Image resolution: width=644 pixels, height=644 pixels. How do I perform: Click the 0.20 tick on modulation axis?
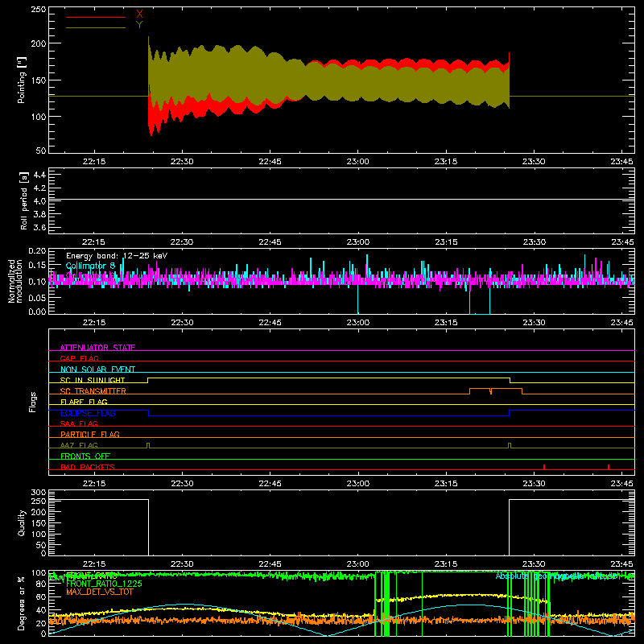pos(37,251)
